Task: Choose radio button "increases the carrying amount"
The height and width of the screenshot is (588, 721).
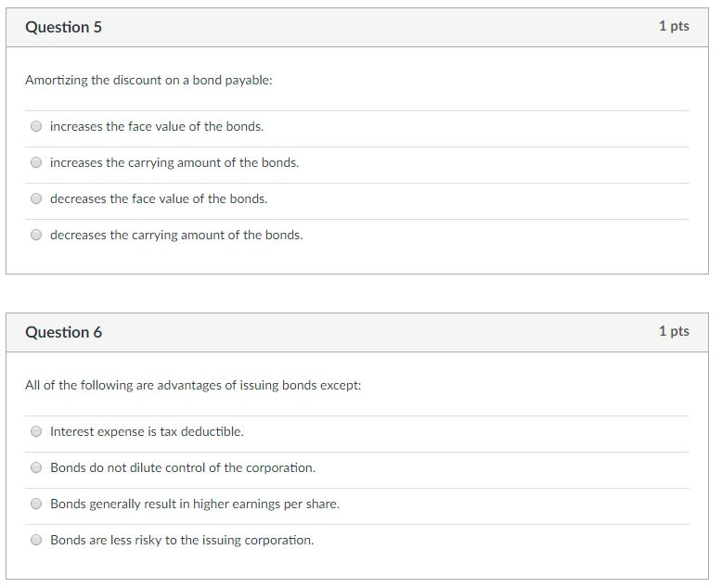Action: coord(36,162)
